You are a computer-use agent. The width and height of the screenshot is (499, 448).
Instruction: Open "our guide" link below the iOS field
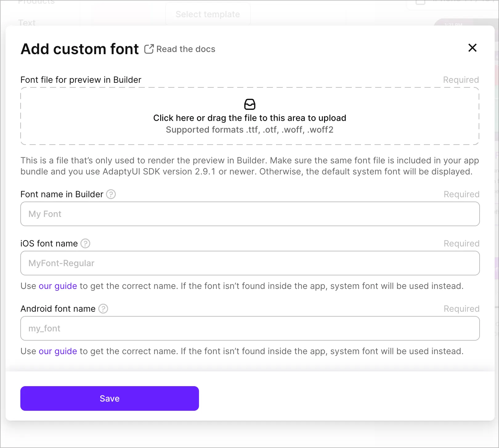click(58, 286)
